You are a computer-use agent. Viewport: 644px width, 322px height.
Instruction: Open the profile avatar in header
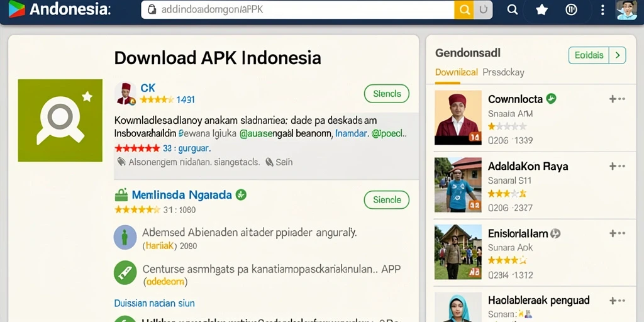click(x=627, y=10)
